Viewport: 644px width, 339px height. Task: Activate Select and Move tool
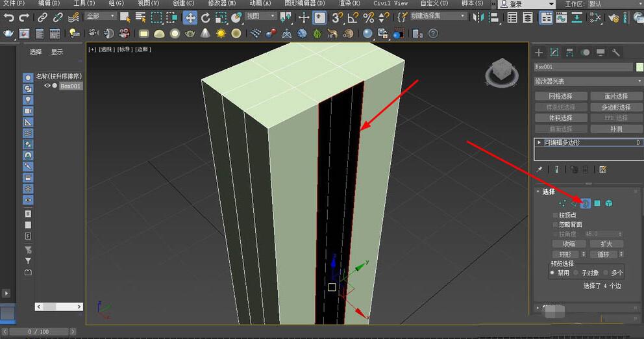(x=190, y=18)
